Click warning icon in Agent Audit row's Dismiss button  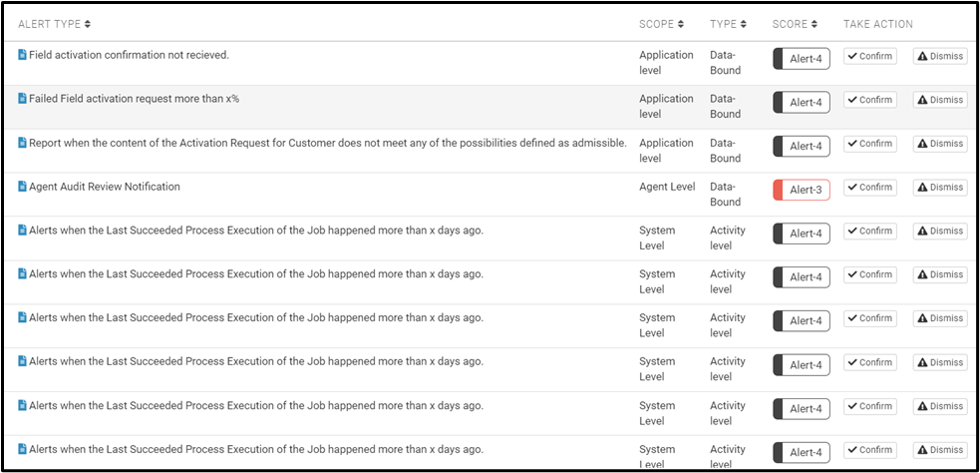[922, 188]
